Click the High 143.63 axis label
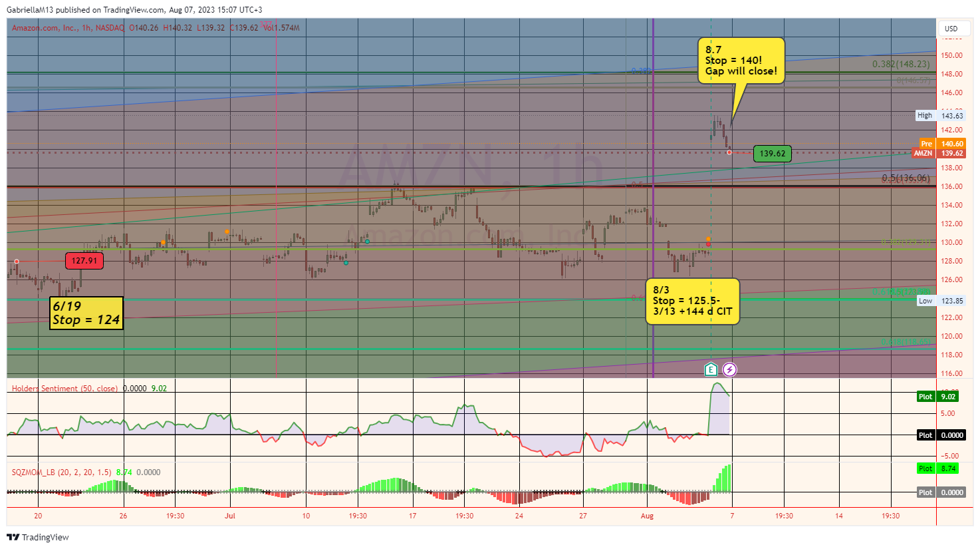Screen dimensions: 980x549 point(941,116)
